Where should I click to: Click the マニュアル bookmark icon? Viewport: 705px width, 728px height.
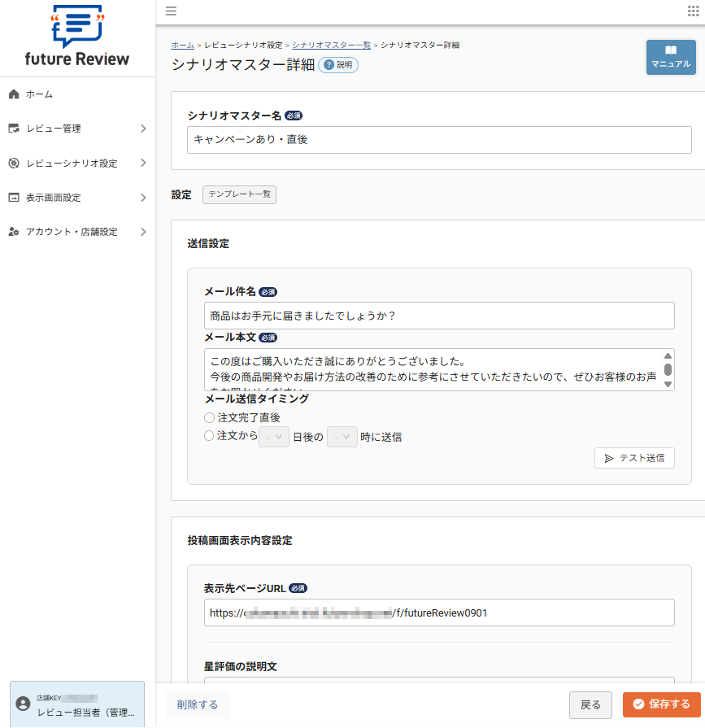pos(670,51)
